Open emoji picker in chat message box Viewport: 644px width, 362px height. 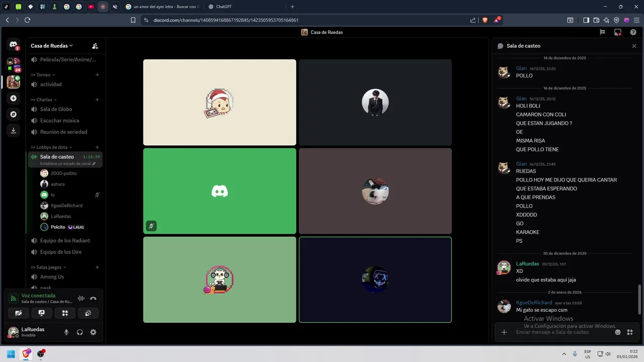click(618, 332)
